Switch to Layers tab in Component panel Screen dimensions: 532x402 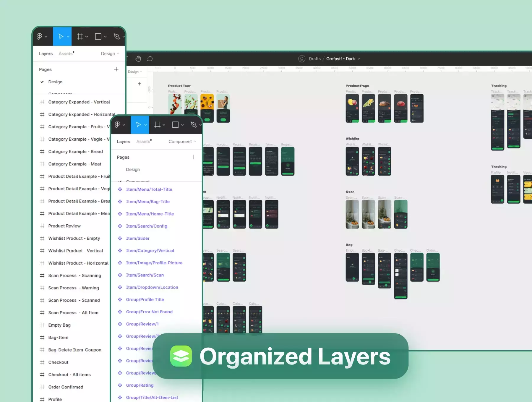(x=124, y=142)
